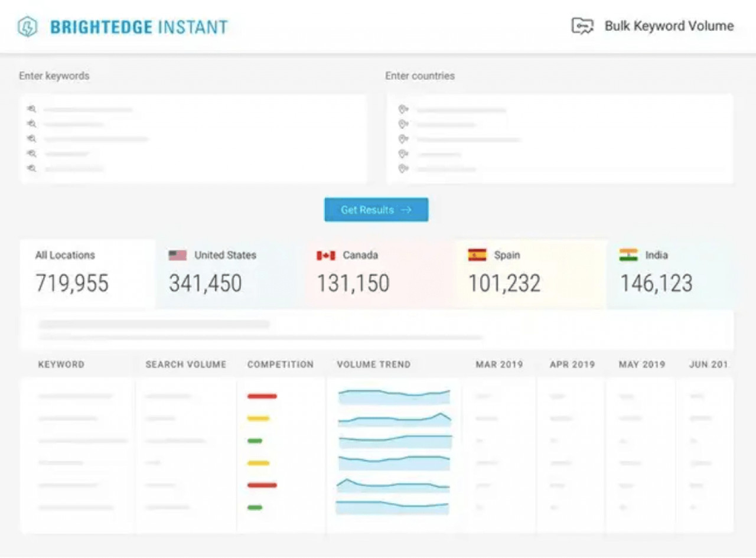This screenshot has height=558, width=756.
Task: Click the Canada flag icon
Action: click(326, 255)
